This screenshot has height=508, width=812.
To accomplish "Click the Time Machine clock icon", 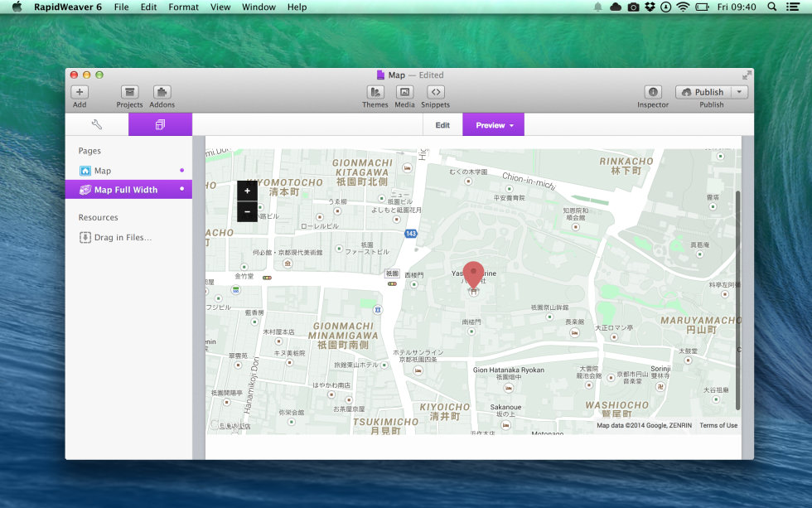I will coord(666,7).
